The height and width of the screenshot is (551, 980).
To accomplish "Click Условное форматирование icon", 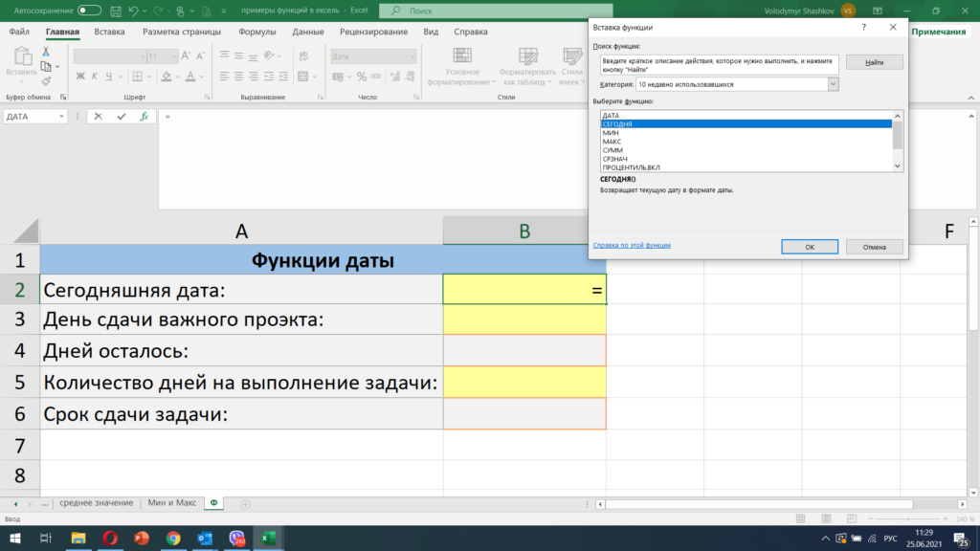I will point(462,55).
